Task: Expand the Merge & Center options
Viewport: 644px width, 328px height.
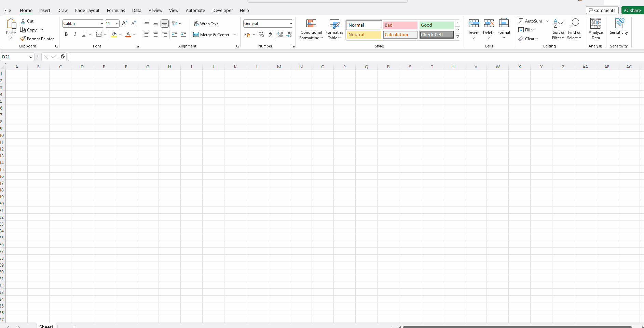Action: coord(234,34)
